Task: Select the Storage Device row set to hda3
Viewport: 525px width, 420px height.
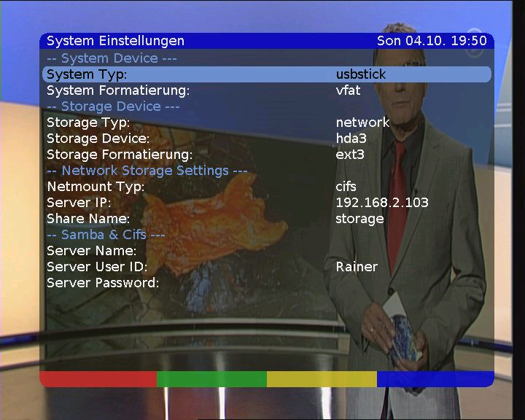Action: click(266, 139)
